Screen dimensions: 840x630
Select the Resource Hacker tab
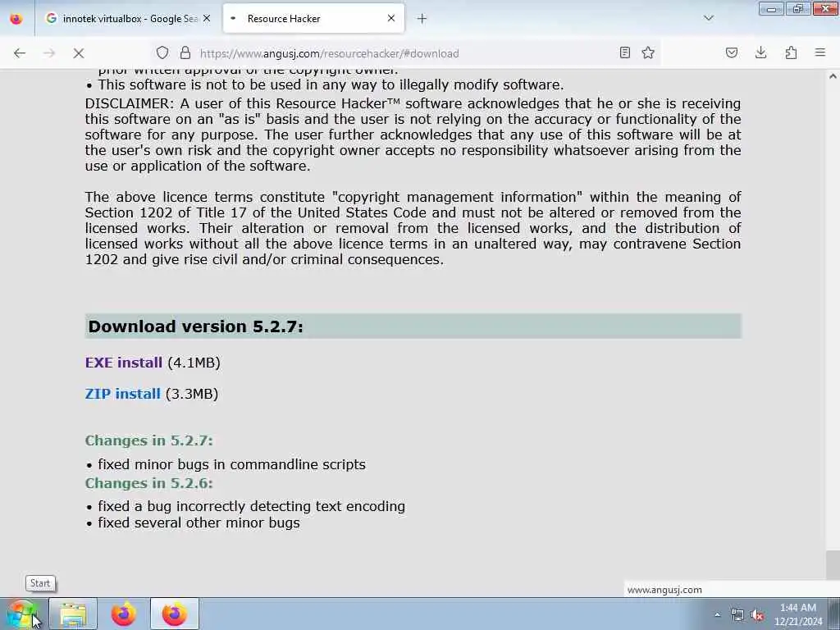(313, 19)
